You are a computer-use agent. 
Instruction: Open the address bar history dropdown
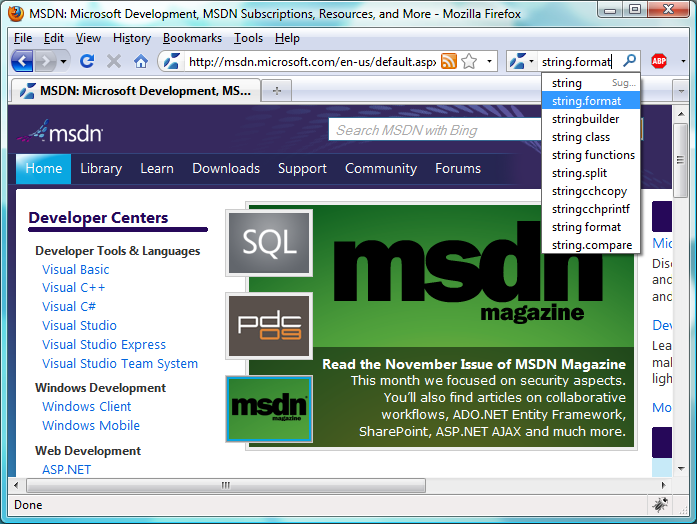coord(489,61)
